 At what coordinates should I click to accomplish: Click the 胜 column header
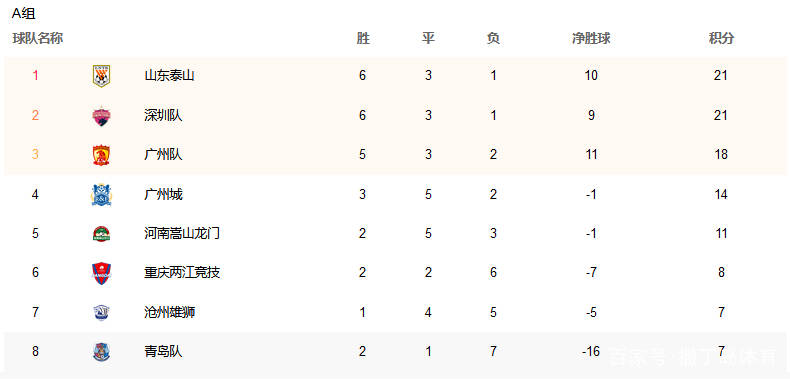(x=363, y=38)
